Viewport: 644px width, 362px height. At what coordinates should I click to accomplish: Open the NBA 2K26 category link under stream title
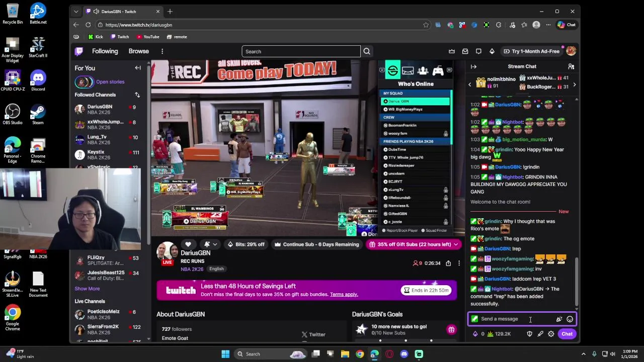coord(192,269)
